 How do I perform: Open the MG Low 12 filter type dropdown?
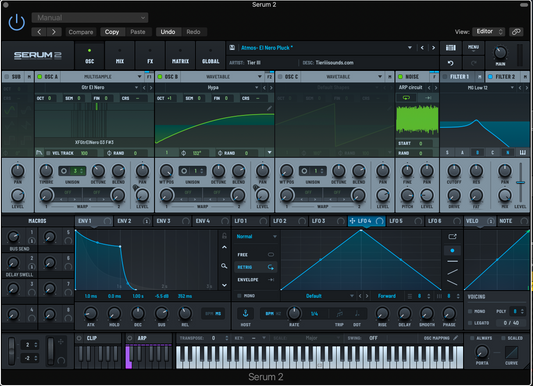click(x=478, y=88)
